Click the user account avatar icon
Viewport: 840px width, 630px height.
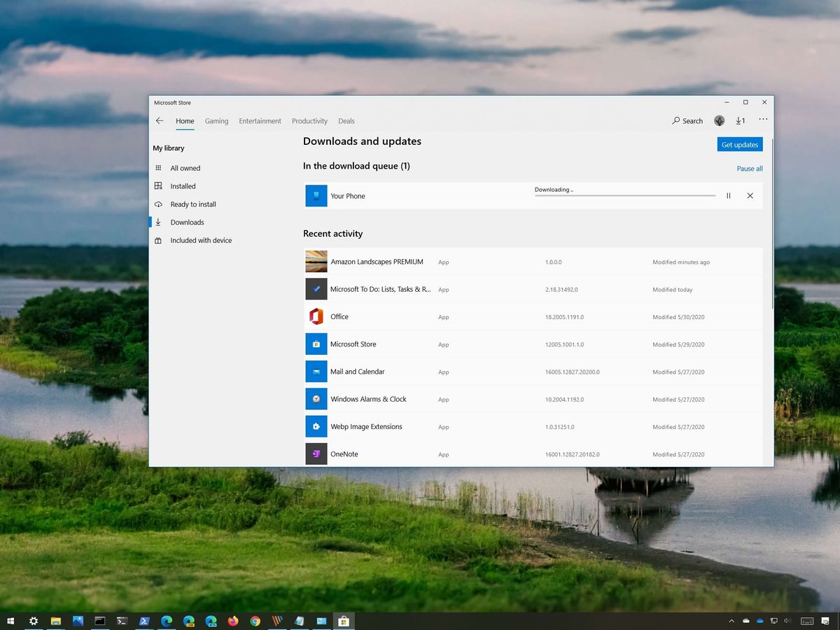pyautogui.click(x=719, y=120)
